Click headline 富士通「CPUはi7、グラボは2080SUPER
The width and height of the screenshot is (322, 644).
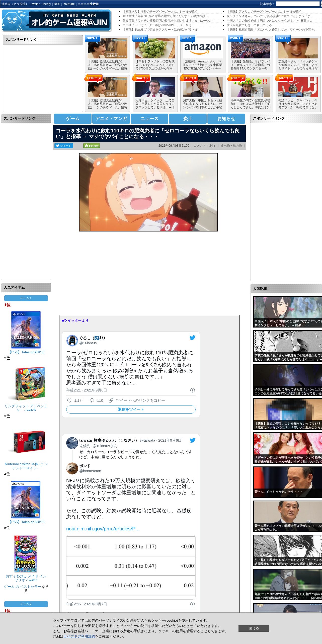click(x=158, y=25)
